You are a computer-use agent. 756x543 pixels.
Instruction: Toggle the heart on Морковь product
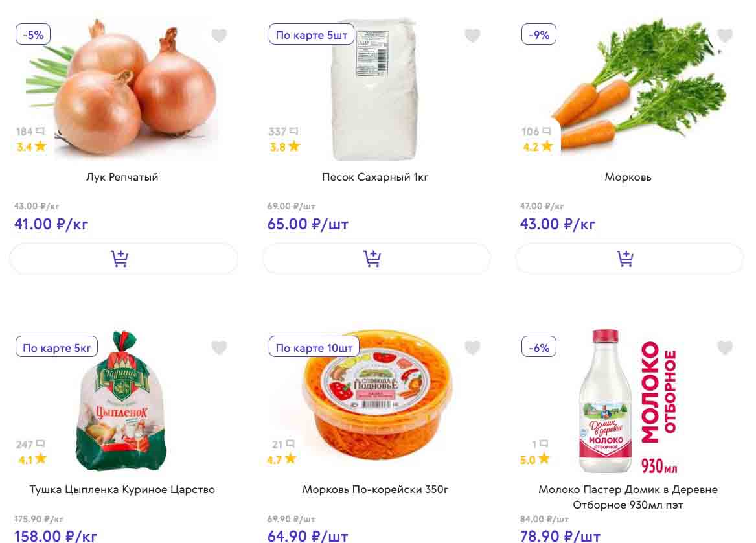[725, 36]
